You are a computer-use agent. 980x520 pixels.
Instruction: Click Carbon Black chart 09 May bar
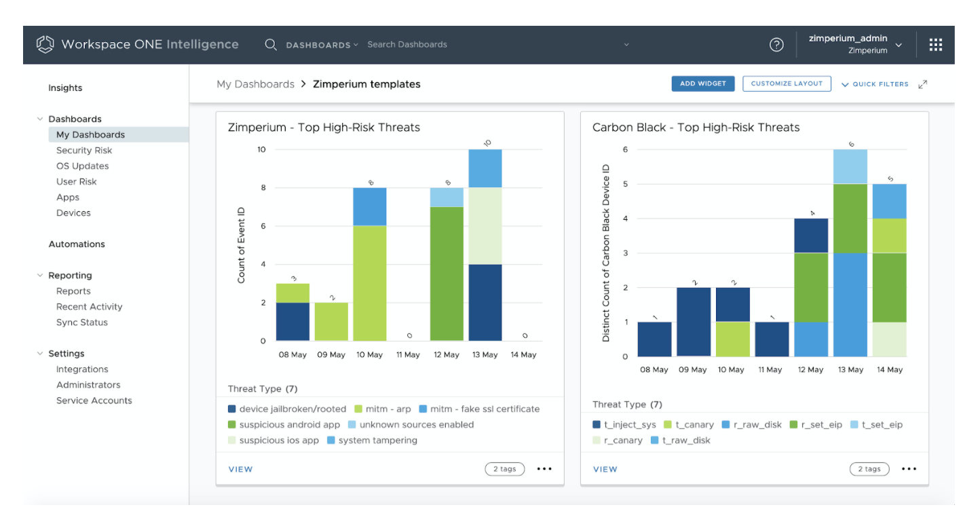click(694, 322)
